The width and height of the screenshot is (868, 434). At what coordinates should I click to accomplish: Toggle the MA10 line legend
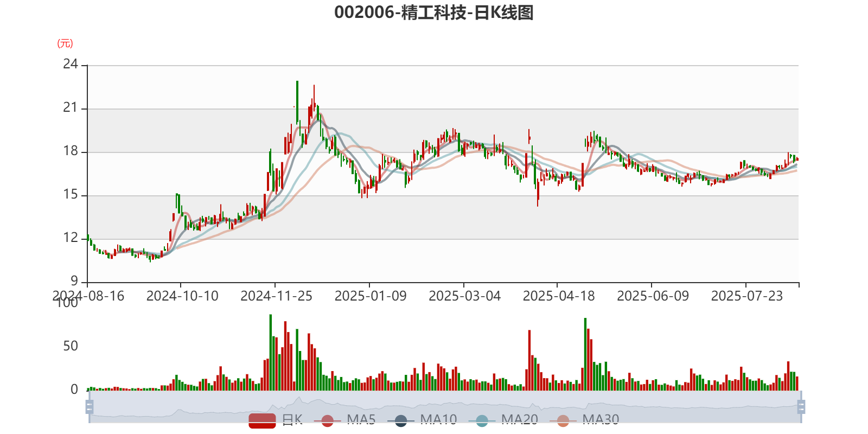422,420
